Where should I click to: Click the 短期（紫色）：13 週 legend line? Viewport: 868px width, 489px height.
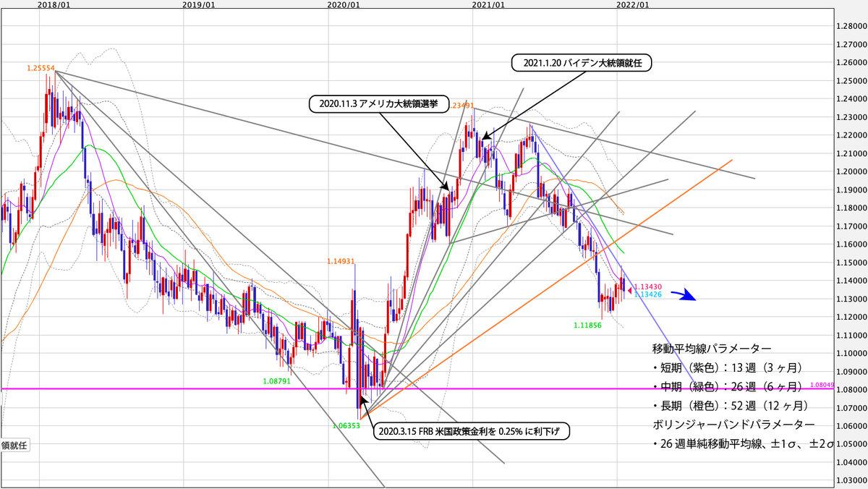click(729, 367)
